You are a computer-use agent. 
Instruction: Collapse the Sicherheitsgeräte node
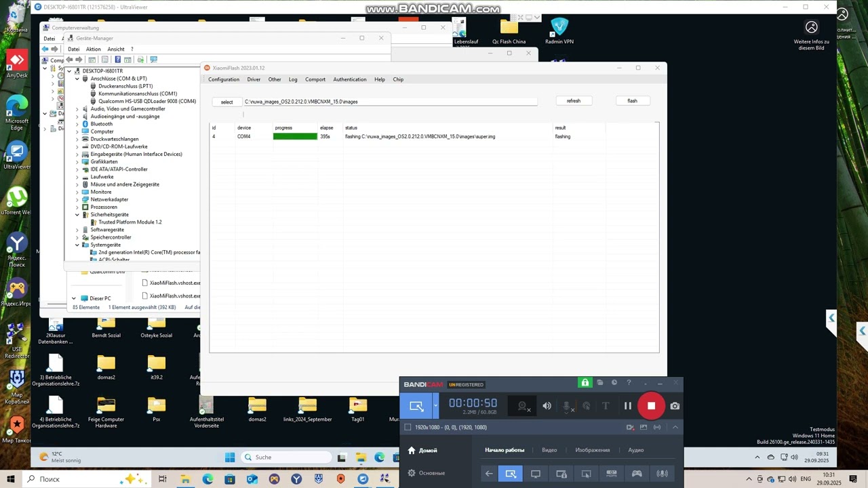pyautogui.click(x=77, y=215)
